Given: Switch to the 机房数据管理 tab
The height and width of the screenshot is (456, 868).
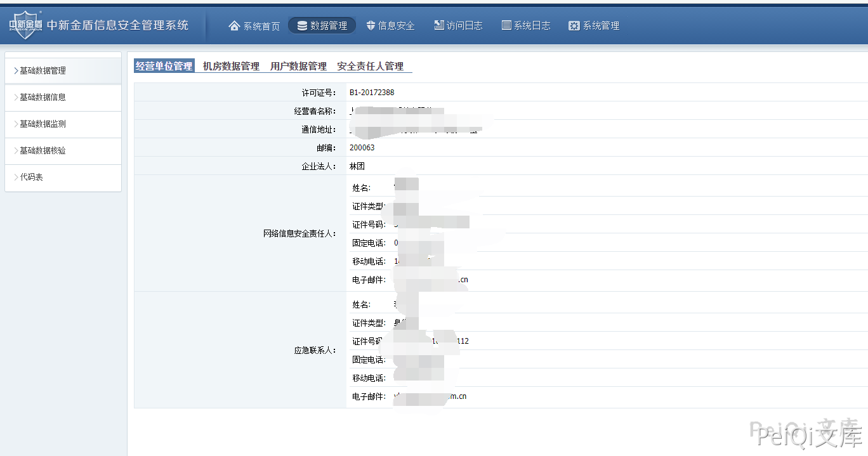Looking at the screenshot, I should (x=231, y=66).
